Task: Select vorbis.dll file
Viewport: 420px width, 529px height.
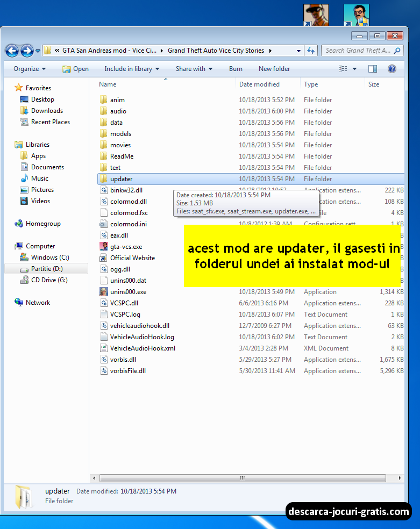Action: point(123,360)
